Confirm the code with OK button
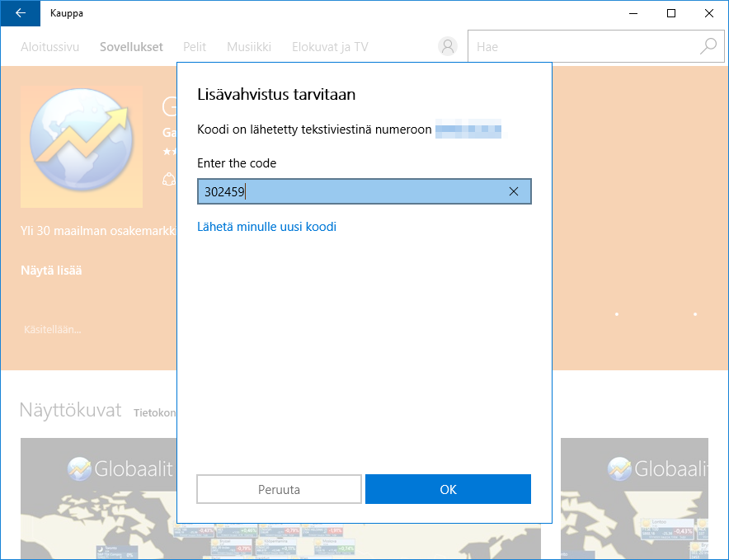The width and height of the screenshot is (729, 560). point(448,489)
